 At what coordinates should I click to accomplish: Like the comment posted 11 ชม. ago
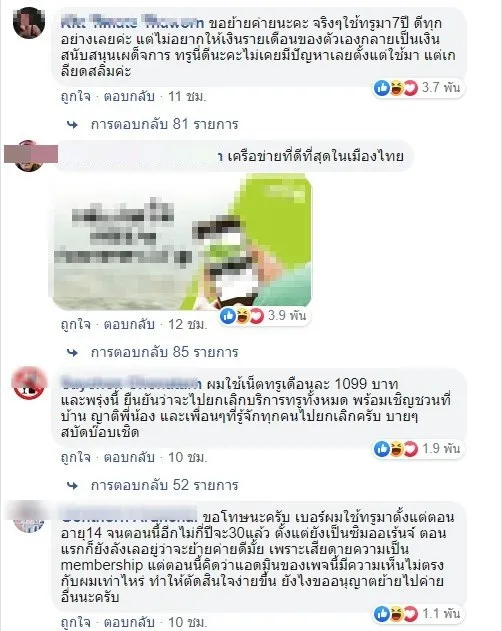76,97
